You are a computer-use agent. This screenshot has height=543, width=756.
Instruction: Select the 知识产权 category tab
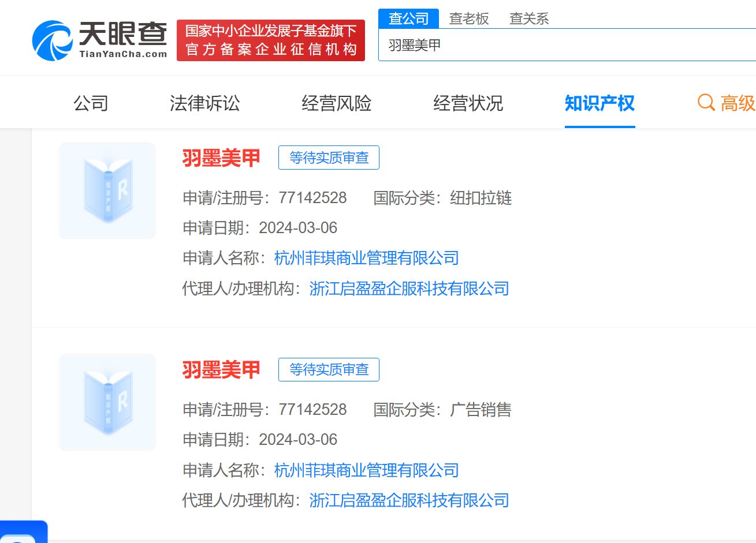point(599,103)
